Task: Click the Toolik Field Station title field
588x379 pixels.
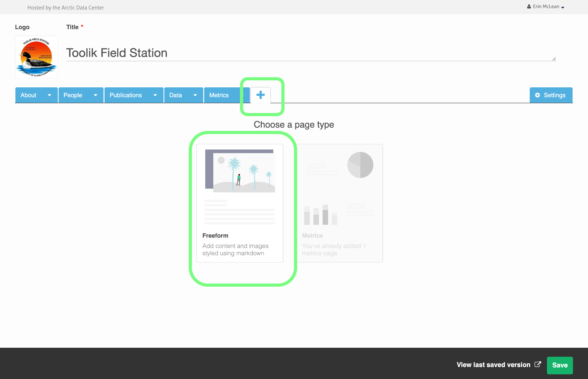Action: pyautogui.click(x=311, y=53)
